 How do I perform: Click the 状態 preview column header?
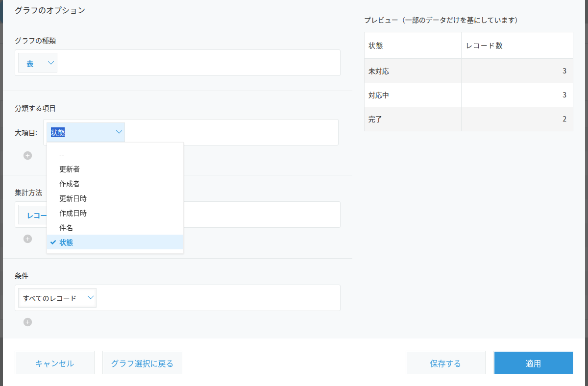click(413, 46)
